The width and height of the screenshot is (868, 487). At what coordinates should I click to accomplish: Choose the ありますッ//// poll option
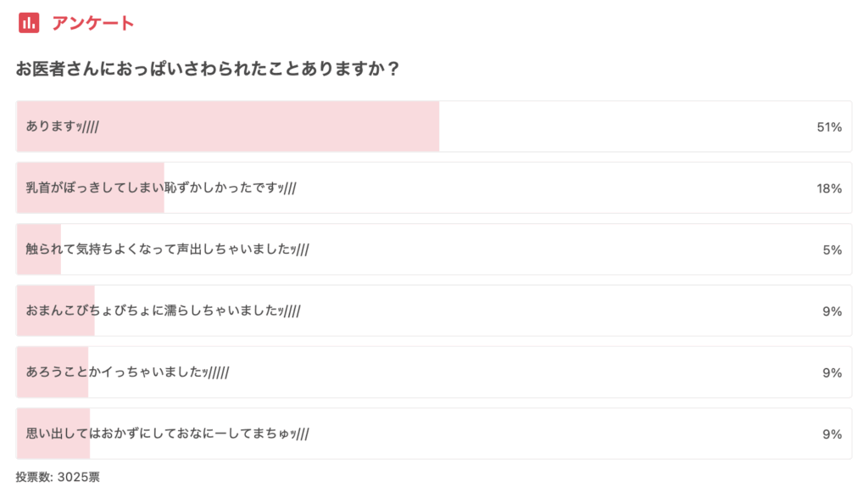tap(434, 126)
